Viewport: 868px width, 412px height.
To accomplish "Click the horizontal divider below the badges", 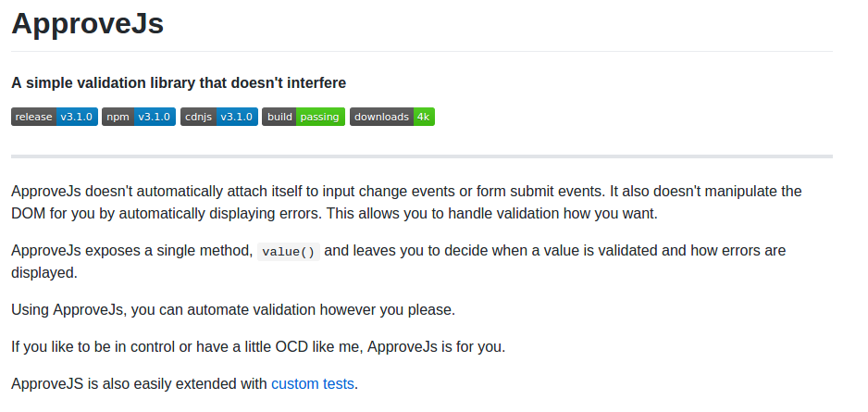I will pyautogui.click(x=422, y=156).
